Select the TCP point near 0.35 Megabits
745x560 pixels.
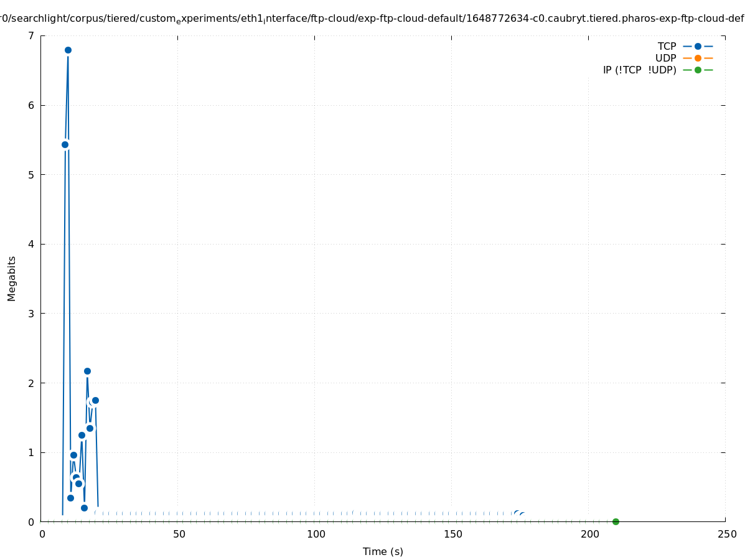(70, 498)
